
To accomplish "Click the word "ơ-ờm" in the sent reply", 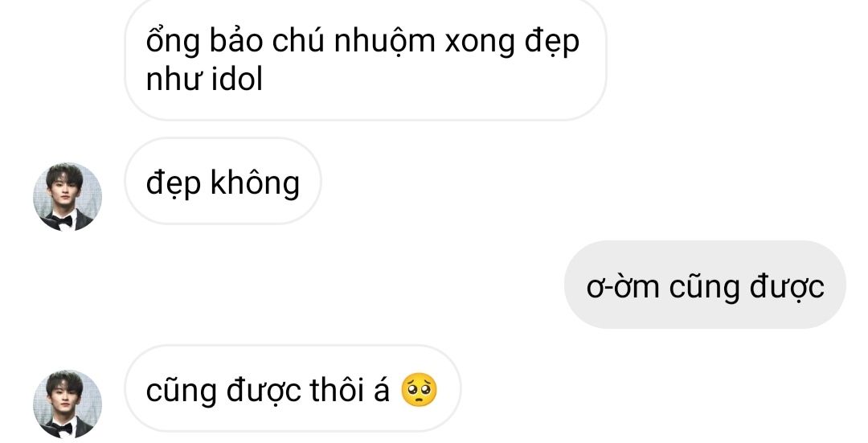I will click(x=623, y=287).
